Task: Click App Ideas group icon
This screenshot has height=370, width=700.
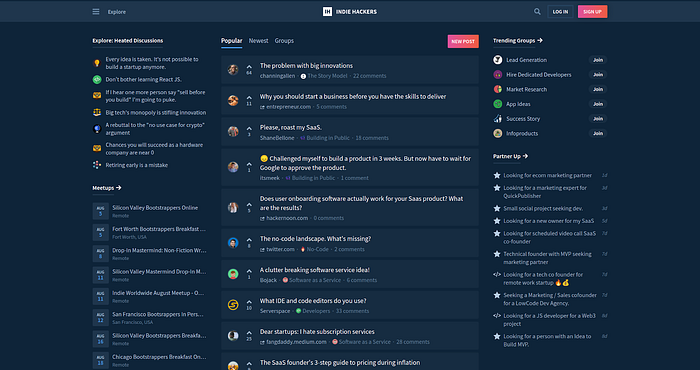Action: point(497,104)
